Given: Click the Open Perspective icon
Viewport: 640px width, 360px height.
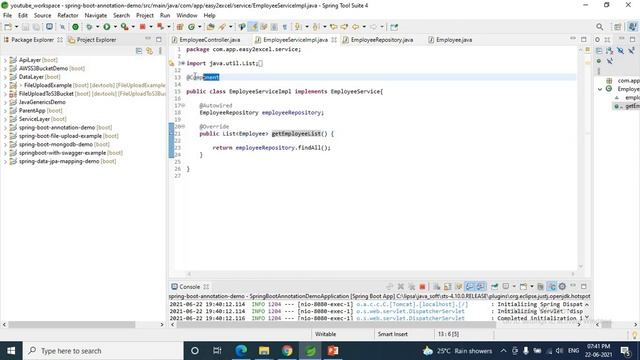Looking at the screenshot, I should 618,27.
